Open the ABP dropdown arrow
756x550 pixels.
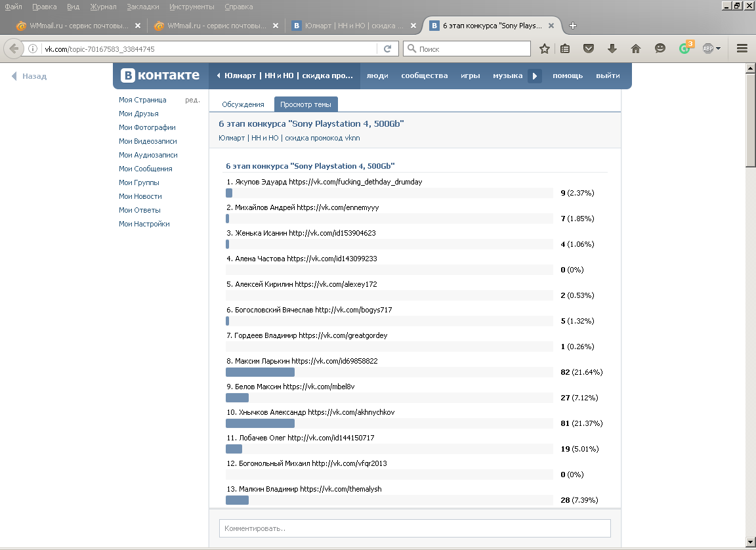pyautogui.click(x=719, y=49)
